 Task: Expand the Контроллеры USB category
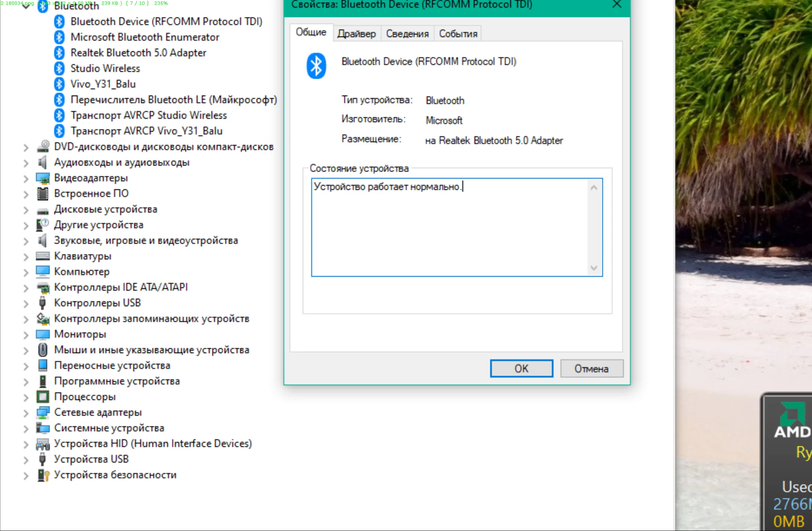pyautogui.click(x=26, y=304)
